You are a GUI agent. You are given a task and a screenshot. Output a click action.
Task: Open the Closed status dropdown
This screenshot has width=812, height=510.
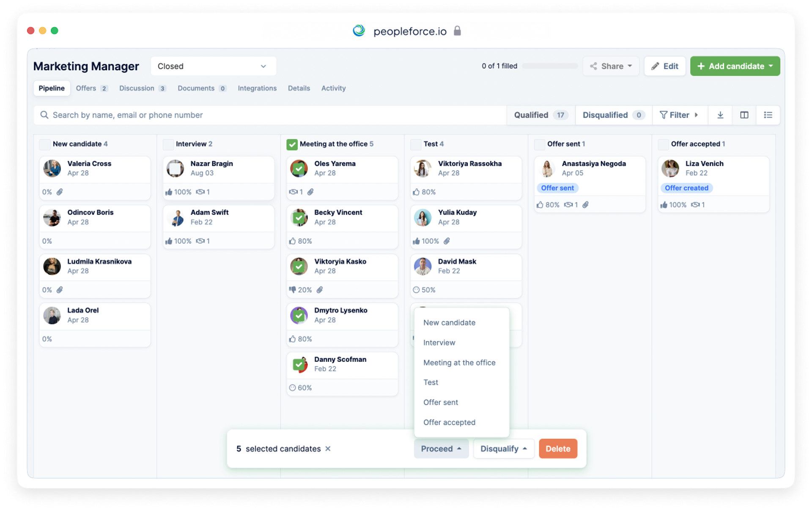tap(213, 66)
